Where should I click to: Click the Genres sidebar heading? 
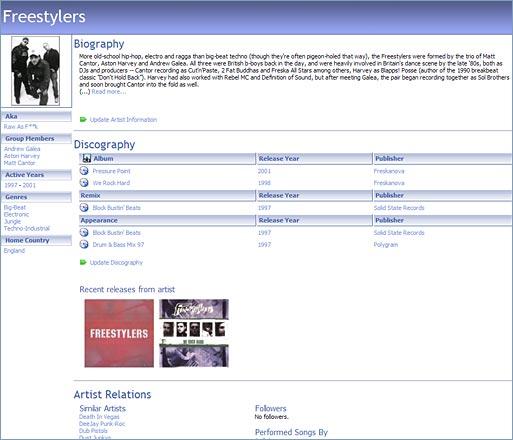pos(36,197)
